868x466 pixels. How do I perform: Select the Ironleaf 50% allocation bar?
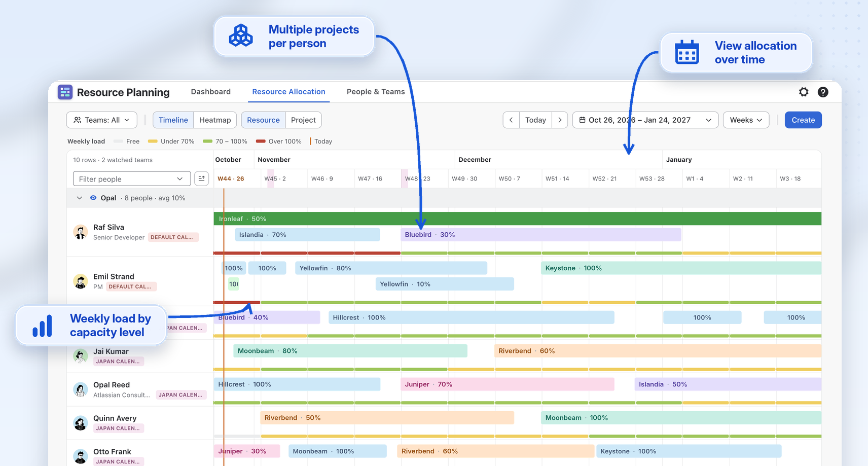[x=517, y=219]
